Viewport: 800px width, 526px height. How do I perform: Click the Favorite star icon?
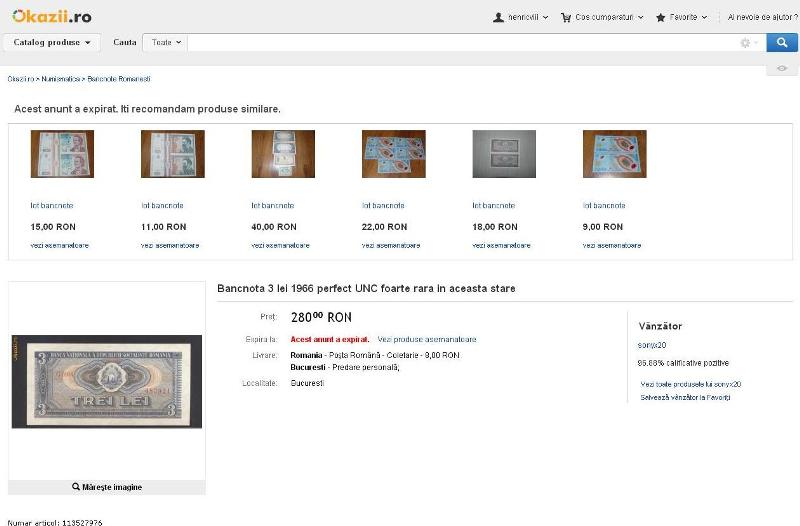pyautogui.click(x=660, y=17)
